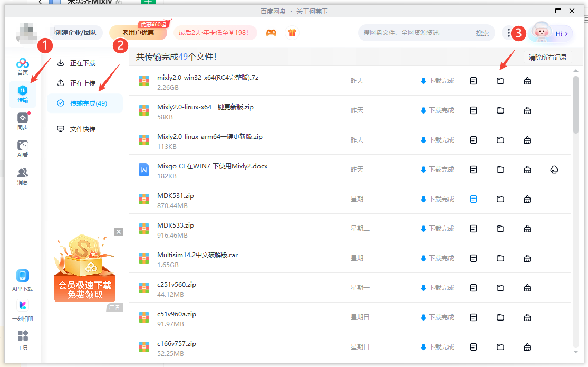This screenshot has width=588, height=367.
Task: Click highlighted blue details icon for MDK531.zip
Action: point(474,199)
